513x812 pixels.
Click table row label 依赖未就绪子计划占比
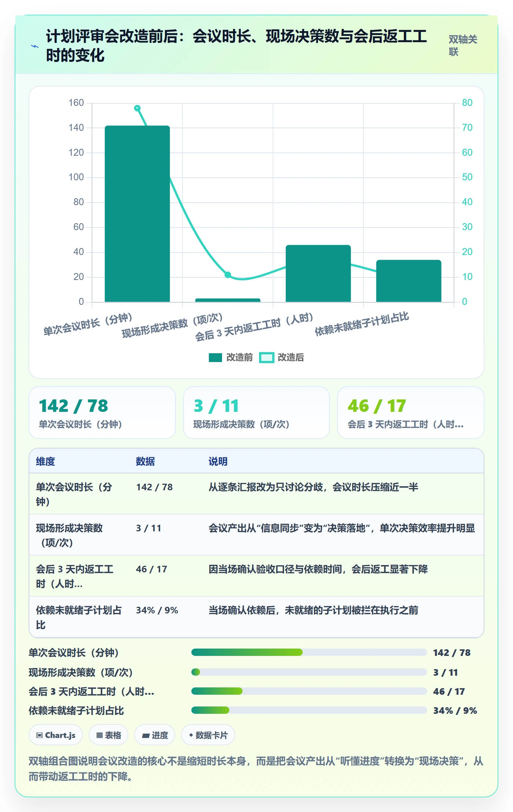tap(78, 617)
